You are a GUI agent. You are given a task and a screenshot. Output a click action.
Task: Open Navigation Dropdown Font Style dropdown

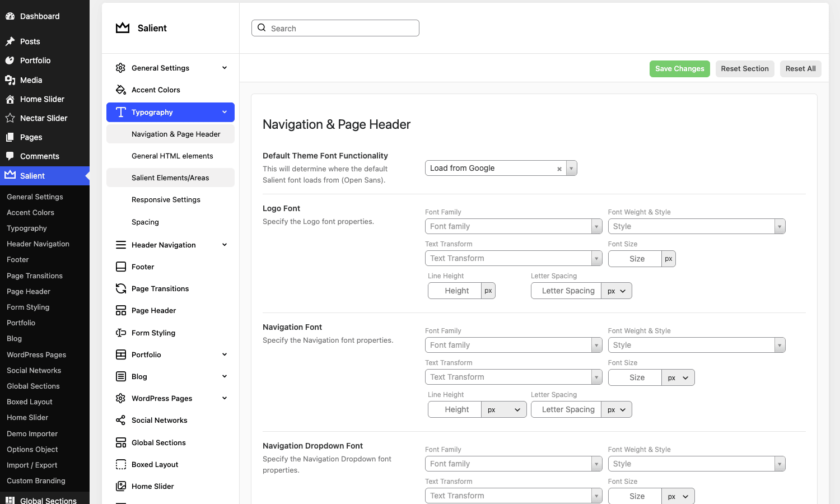697,464
